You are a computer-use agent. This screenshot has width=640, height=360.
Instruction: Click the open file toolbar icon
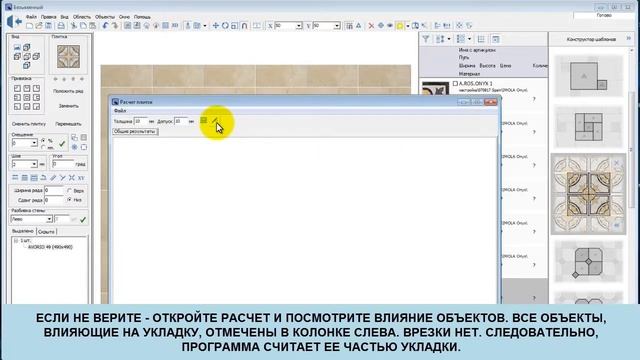click(x=39, y=26)
